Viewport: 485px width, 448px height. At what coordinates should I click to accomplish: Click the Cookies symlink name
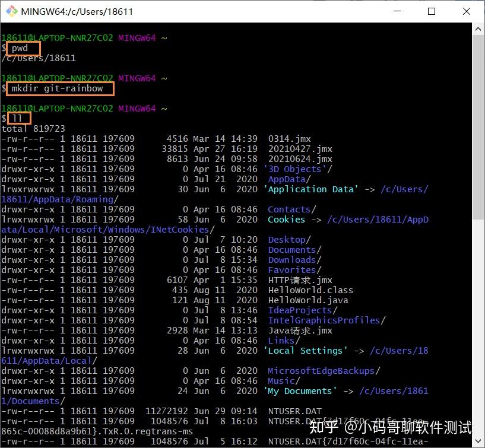286,220
